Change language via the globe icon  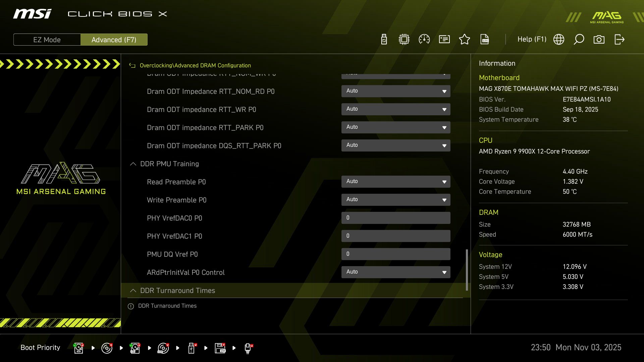[559, 39]
